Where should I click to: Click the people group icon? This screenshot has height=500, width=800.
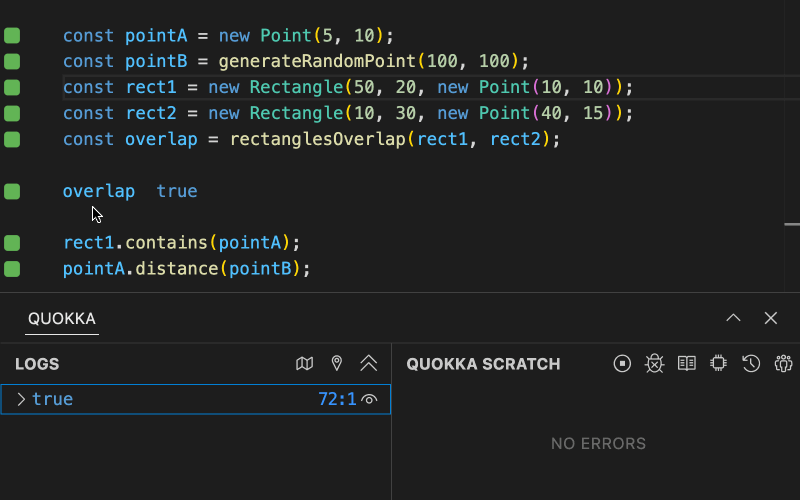point(783,364)
